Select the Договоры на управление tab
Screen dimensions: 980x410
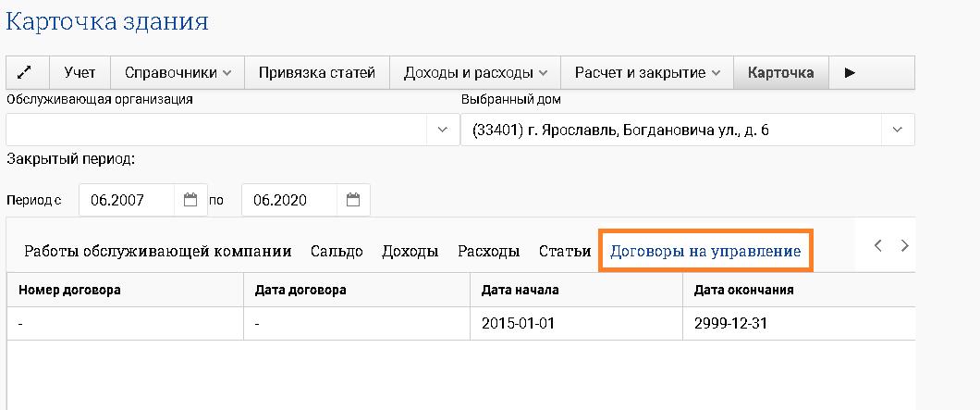tap(704, 251)
